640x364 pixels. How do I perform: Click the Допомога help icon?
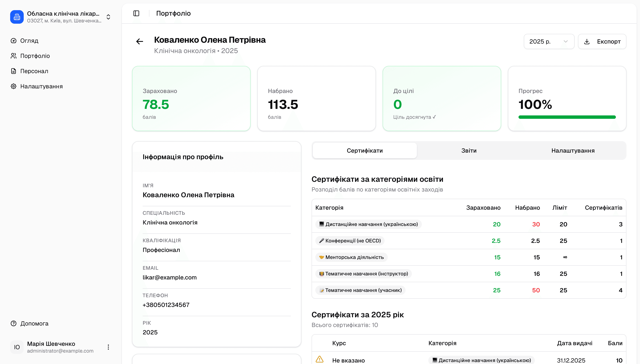pos(14,323)
